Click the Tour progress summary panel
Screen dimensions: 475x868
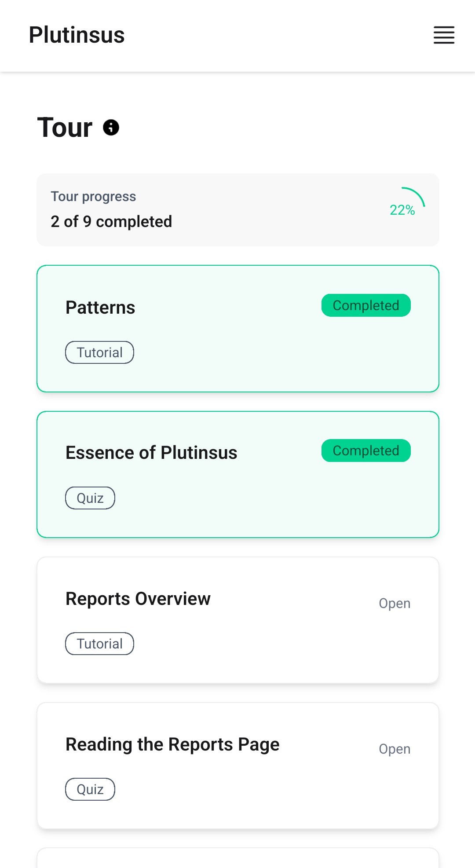point(238,210)
